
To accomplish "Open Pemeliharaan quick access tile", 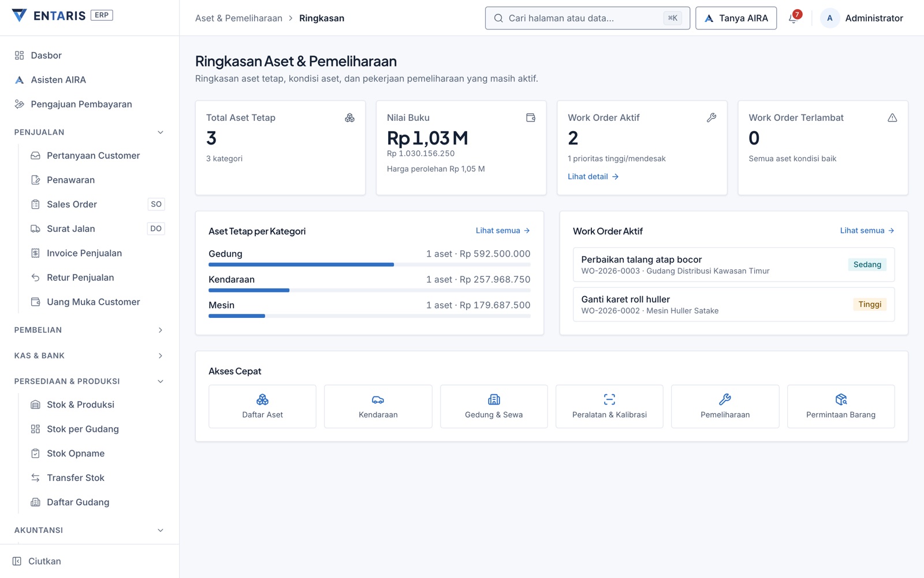I will coord(725,406).
